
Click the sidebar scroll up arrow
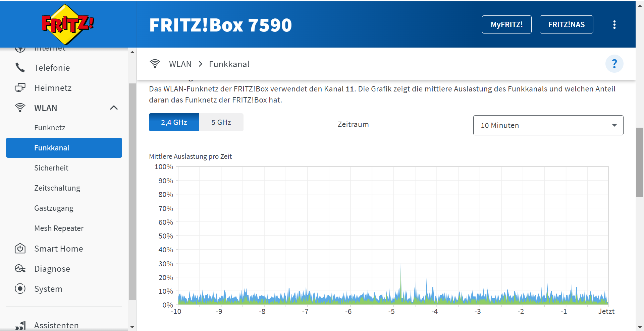[x=132, y=52]
